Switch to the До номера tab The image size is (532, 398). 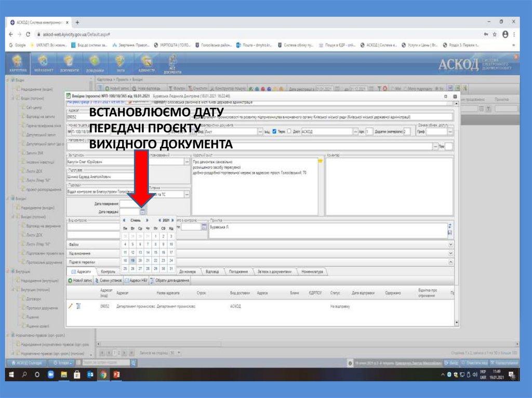point(187,271)
